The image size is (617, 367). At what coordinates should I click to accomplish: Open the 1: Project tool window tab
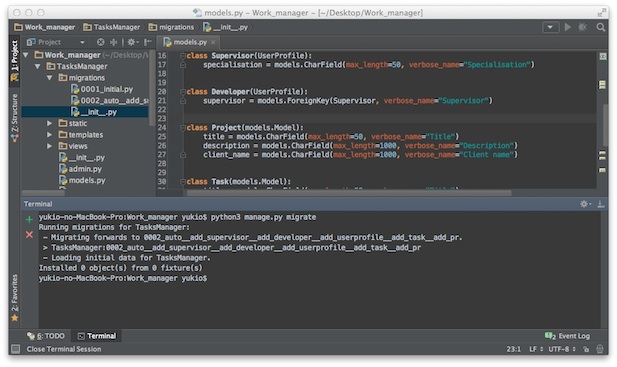pyautogui.click(x=15, y=60)
